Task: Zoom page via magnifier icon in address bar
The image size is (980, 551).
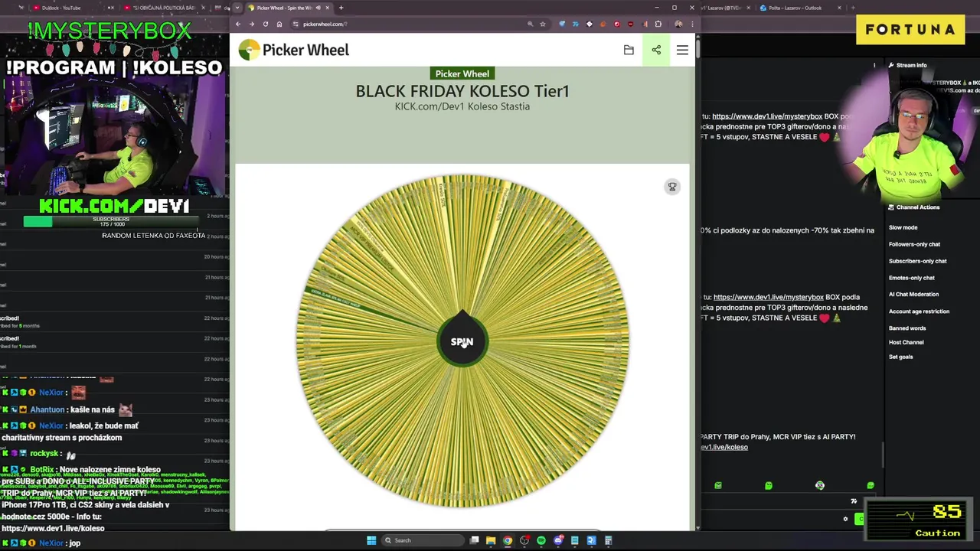Action: pos(530,24)
